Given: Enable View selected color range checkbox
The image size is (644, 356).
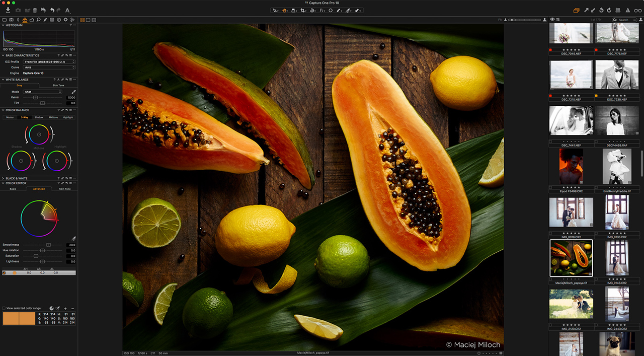Looking at the screenshot, I should 4,308.
